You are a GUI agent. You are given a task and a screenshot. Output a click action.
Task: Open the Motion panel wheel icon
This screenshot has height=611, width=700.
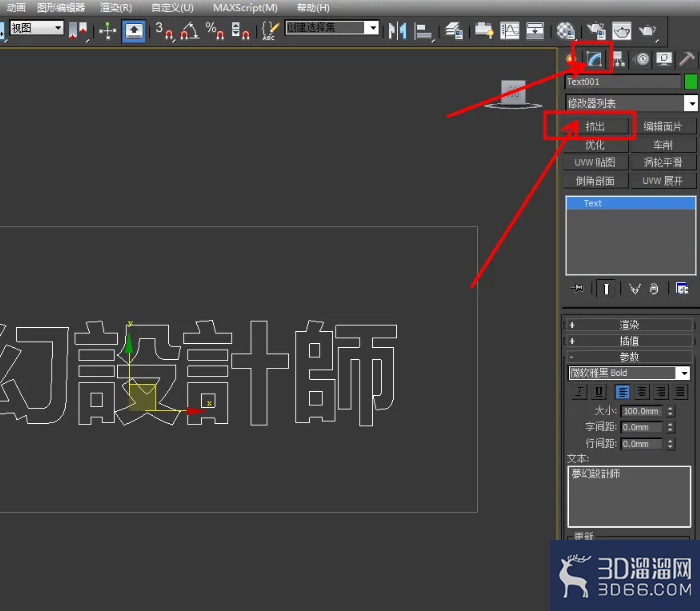click(642, 59)
